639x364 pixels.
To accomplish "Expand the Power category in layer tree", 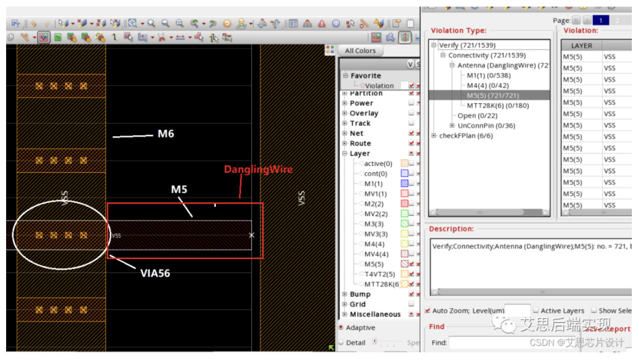I will pos(345,103).
